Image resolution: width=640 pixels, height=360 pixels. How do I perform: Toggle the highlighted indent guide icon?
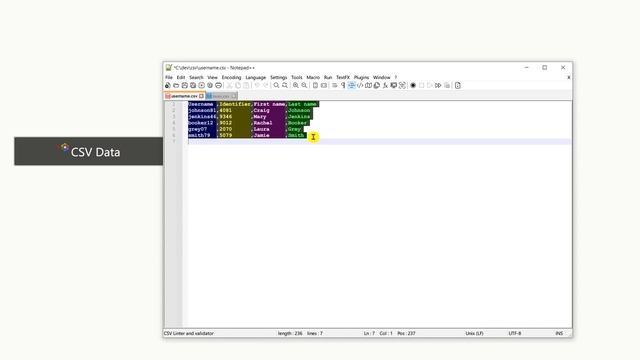tap(351, 85)
